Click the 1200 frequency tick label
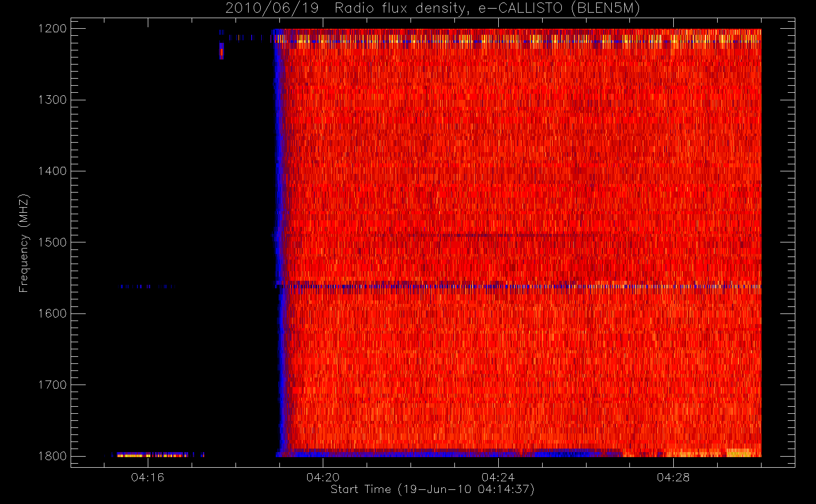This screenshot has width=816, height=504. tap(52, 29)
